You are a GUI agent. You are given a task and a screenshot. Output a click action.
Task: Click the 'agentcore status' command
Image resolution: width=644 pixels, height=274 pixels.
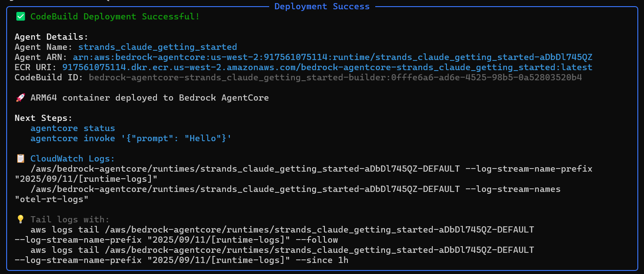(x=73, y=128)
